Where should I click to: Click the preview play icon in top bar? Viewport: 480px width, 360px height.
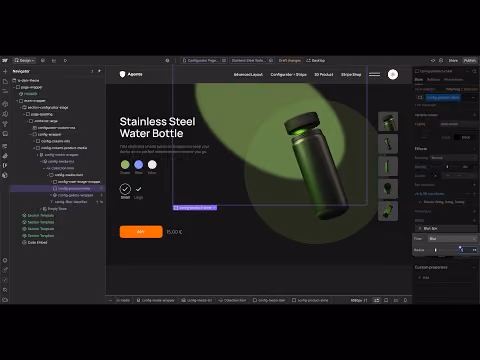pos(65,60)
